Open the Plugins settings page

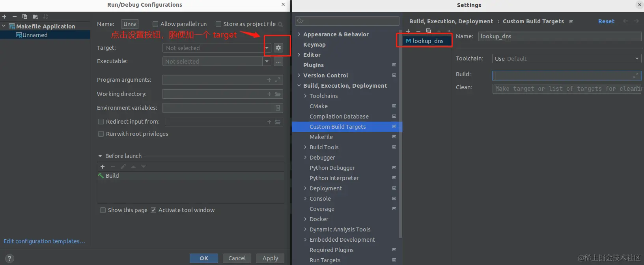coord(314,65)
